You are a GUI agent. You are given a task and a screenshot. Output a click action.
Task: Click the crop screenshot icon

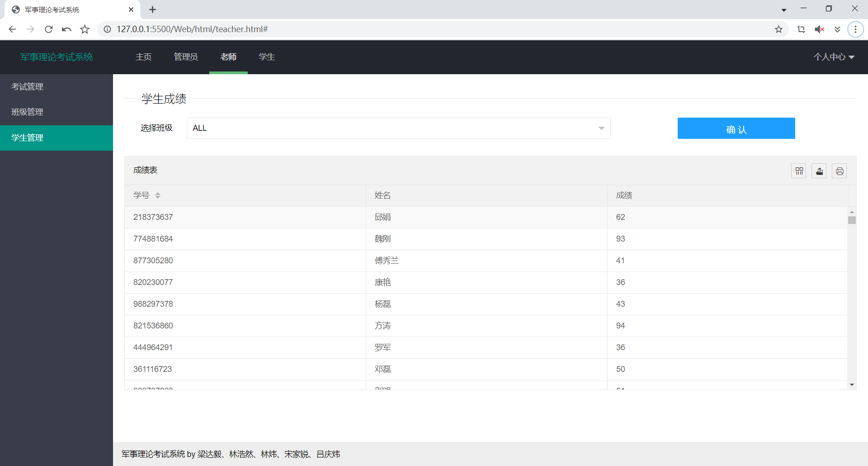[x=801, y=29]
